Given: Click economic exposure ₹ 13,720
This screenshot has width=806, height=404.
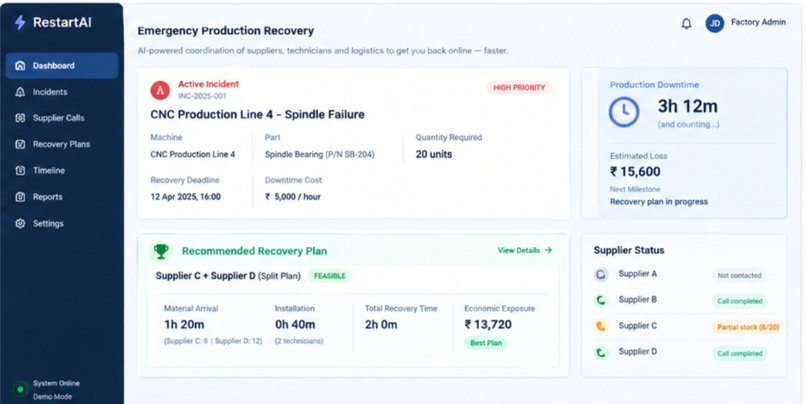Looking at the screenshot, I should tap(488, 325).
